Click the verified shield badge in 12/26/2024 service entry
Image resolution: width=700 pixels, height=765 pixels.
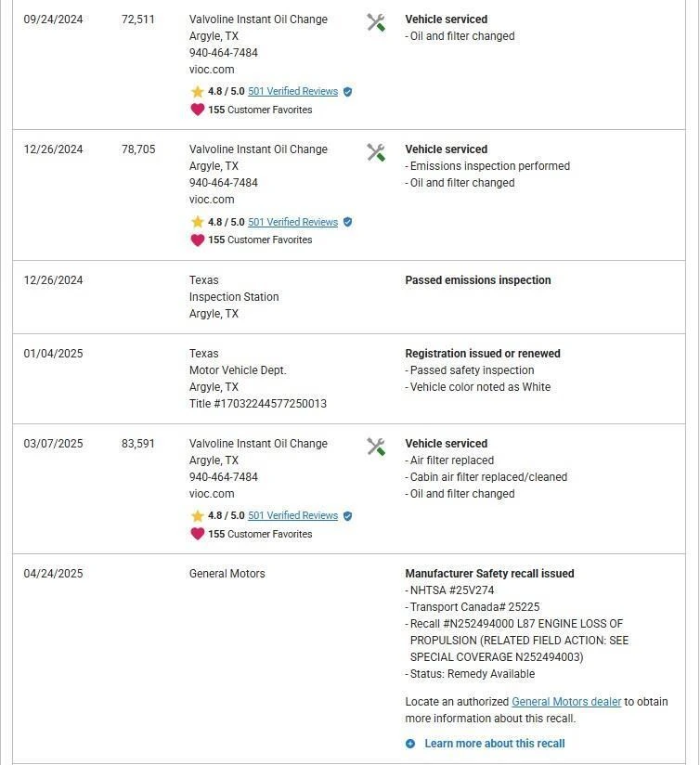click(348, 222)
